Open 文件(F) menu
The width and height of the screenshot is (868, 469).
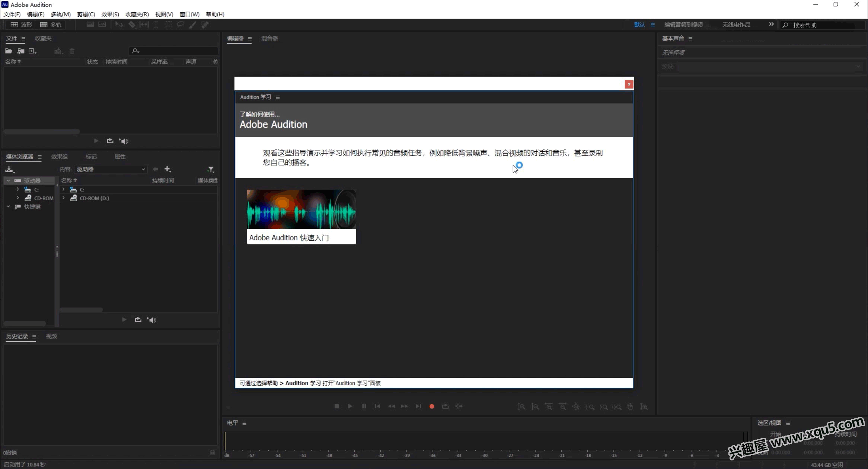click(x=12, y=14)
